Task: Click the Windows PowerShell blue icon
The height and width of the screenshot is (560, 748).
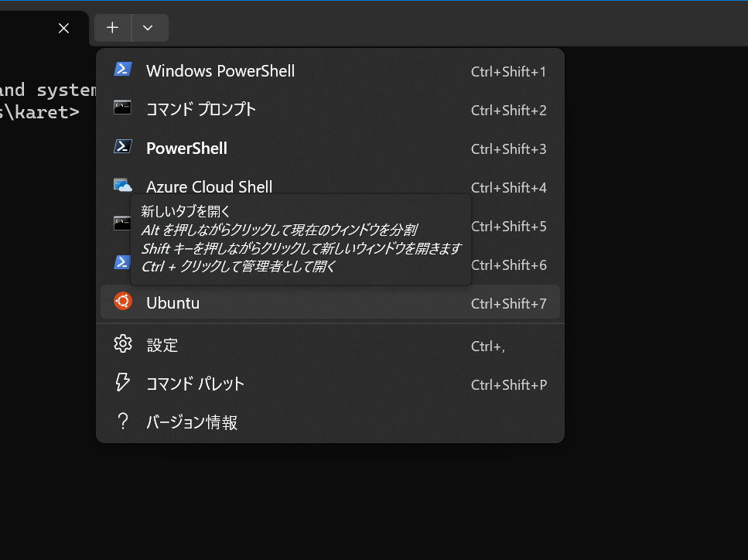Action: (122, 69)
